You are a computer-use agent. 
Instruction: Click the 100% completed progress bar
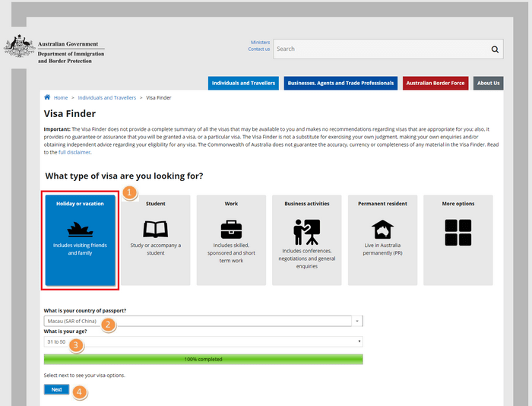203,359
